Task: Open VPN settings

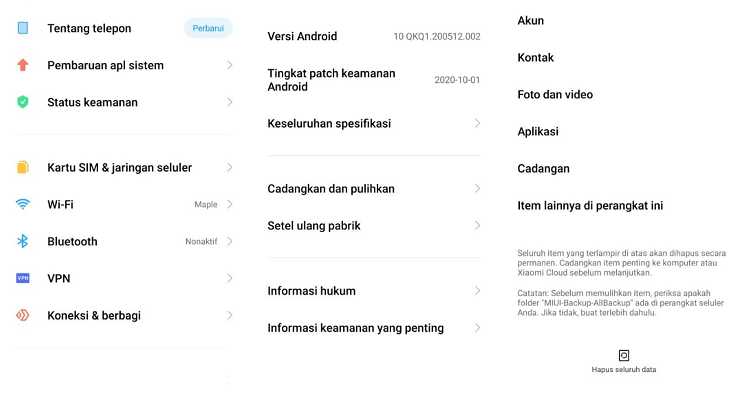Action: (124, 278)
